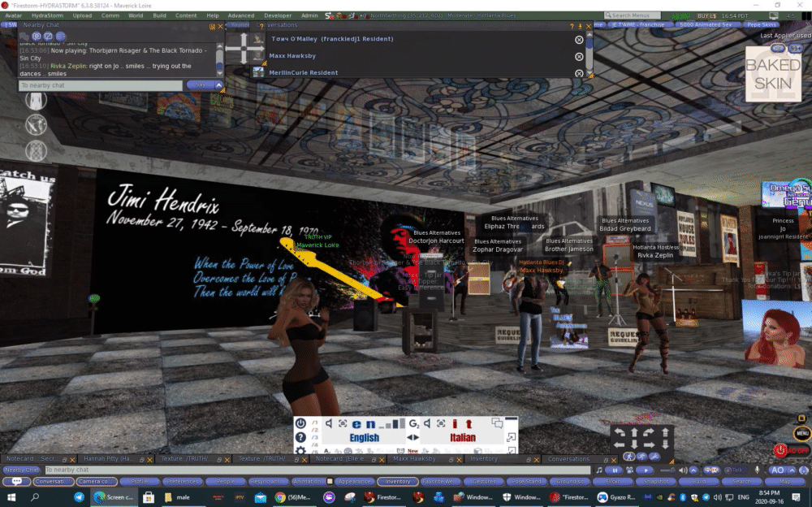Open the Advanced menu
This screenshot has width=812, height=507.
pos(241,15)
